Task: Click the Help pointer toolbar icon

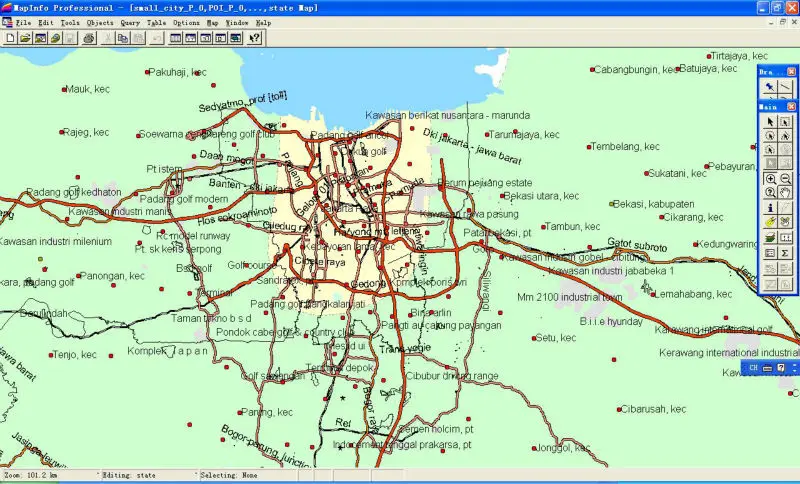Action: point(254,38)
